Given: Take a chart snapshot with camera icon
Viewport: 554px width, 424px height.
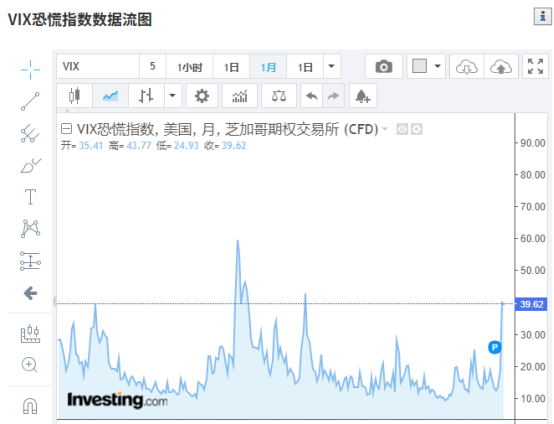Looking at the screenshot, I should 384,66.
